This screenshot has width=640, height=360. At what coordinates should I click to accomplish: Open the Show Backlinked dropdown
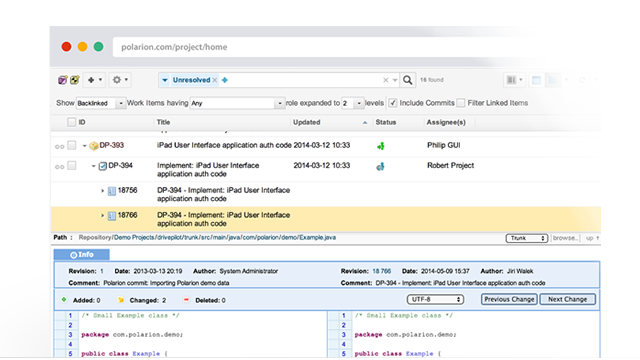tap(100, 103)
